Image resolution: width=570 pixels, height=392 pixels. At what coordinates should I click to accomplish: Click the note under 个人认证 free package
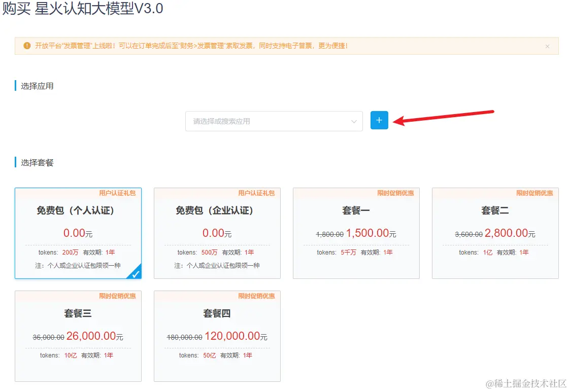[x=78, y=266]
